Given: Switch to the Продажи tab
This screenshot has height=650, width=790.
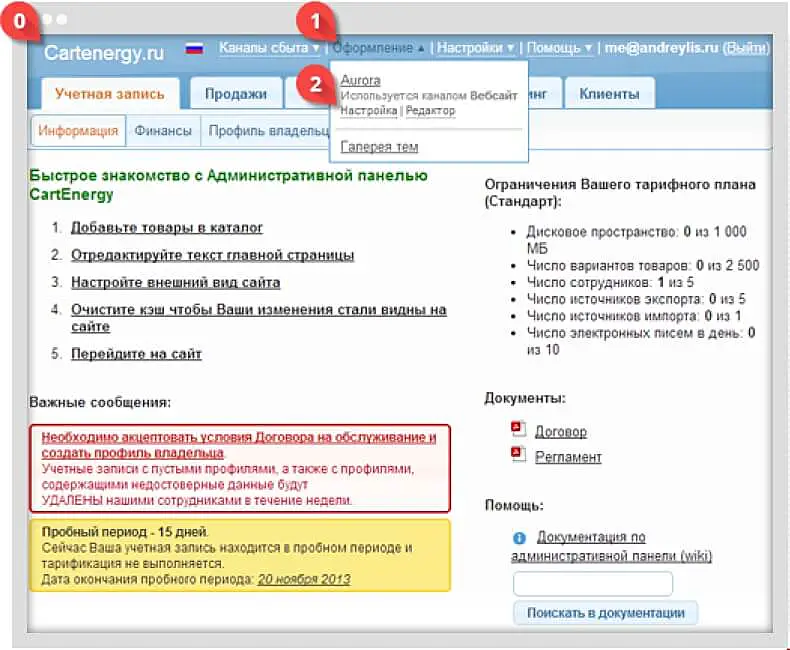Looking at the screenshot, I should (236, 94).
